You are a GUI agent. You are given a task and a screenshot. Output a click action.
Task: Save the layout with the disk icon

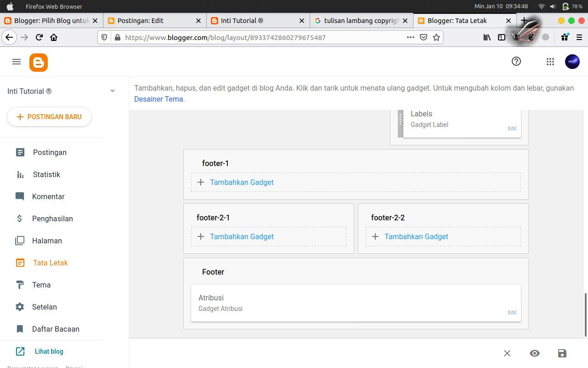point(562,353)
